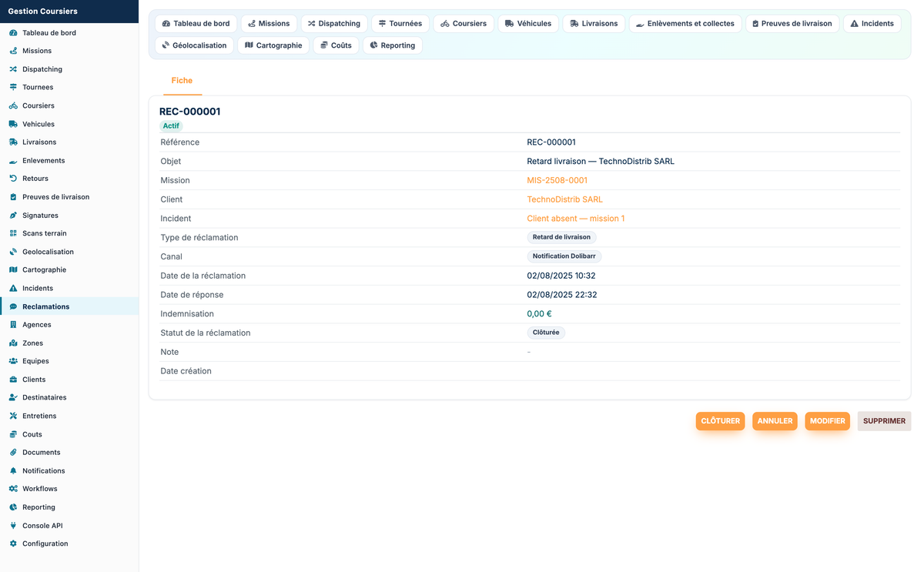This screenshot has height=572, width=924.
Task: Click the Reclamations speech bubble icon
Action: point(13,306)
